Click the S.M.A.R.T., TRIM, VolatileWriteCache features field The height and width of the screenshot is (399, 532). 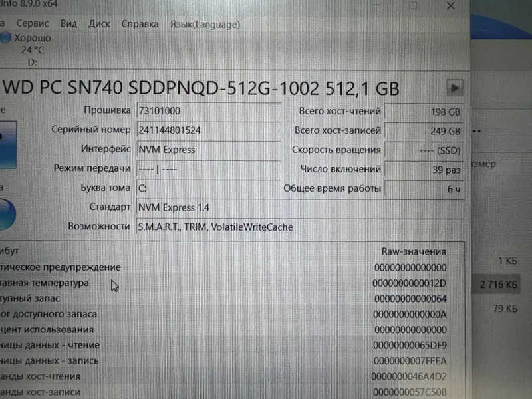pos(300,227)
